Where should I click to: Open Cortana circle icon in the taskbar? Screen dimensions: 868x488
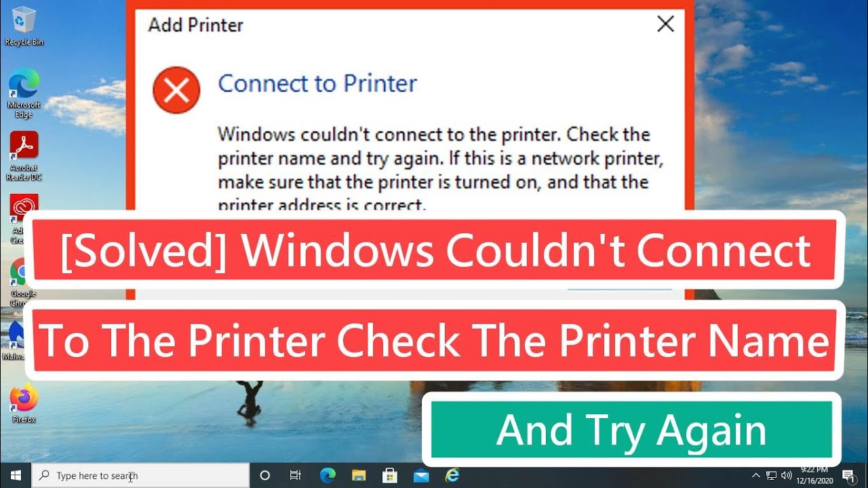click(265, 475)
